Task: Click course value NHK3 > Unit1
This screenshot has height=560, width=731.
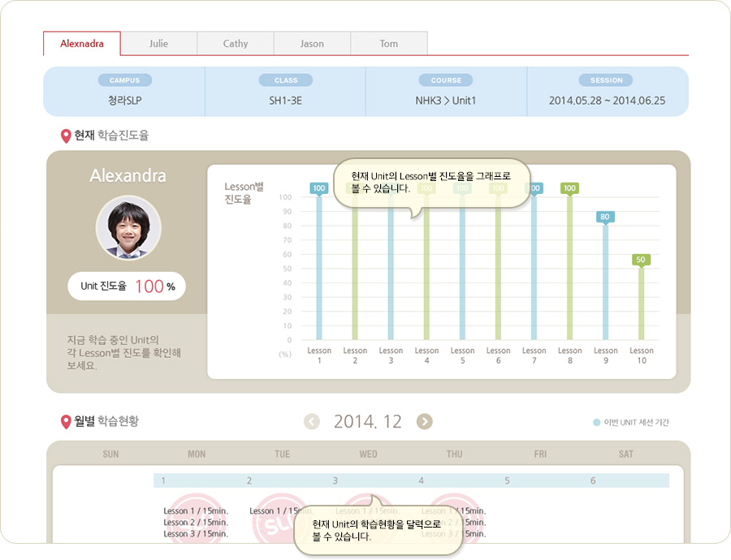Action: [446, 101]
